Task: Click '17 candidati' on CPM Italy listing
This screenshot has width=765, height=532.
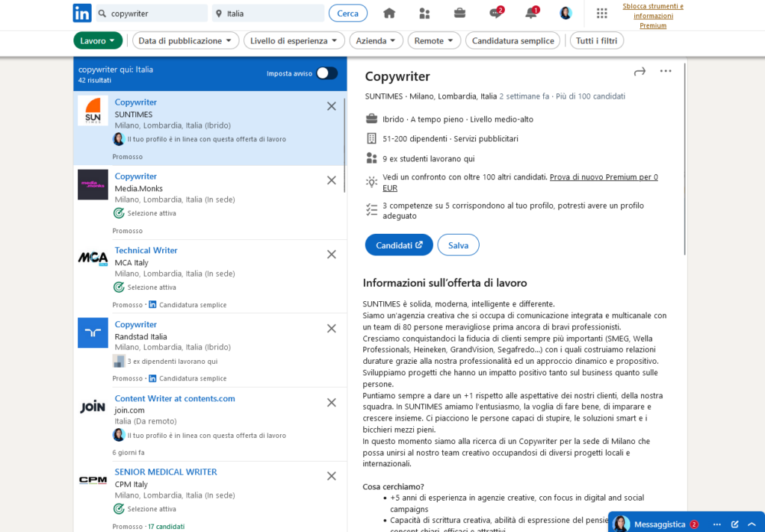Action: point(167,527)
